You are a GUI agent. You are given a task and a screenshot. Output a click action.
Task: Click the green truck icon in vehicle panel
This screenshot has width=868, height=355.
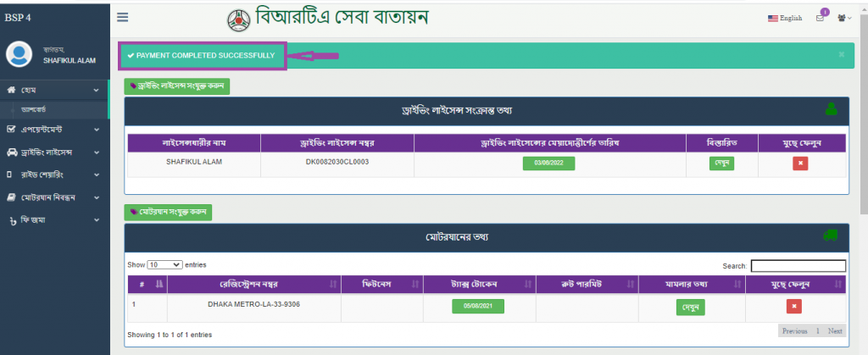[x=832, y=236]
